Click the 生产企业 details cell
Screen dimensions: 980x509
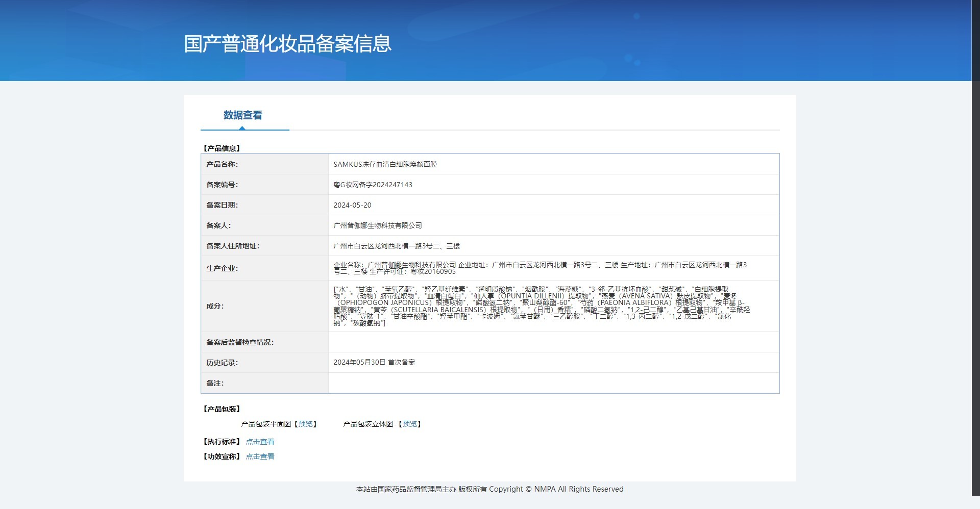pyautogui.click(x=553, y=268)
